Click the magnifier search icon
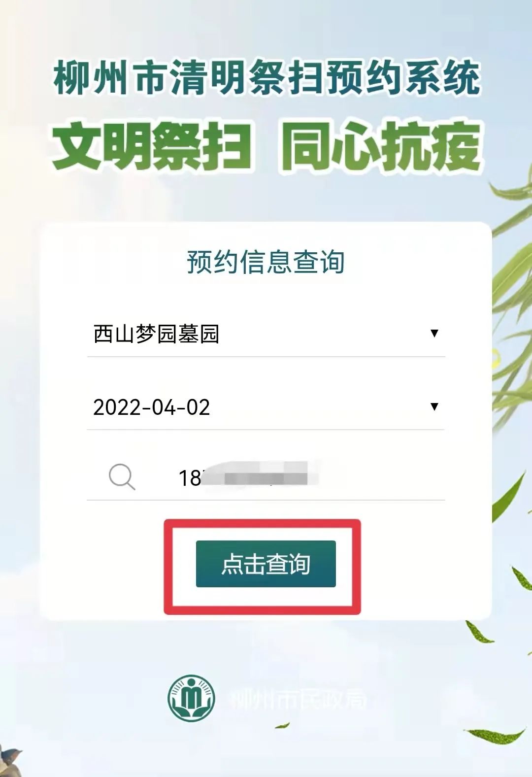Viewport: 532px width, 777px height. 122,476
